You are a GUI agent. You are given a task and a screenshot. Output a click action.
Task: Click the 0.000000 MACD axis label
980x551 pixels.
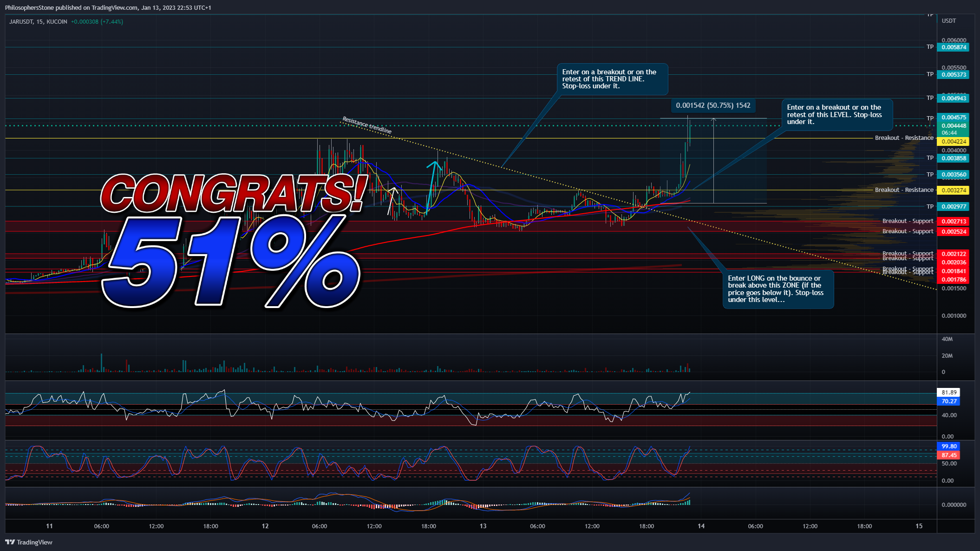(x=954, y=505)
